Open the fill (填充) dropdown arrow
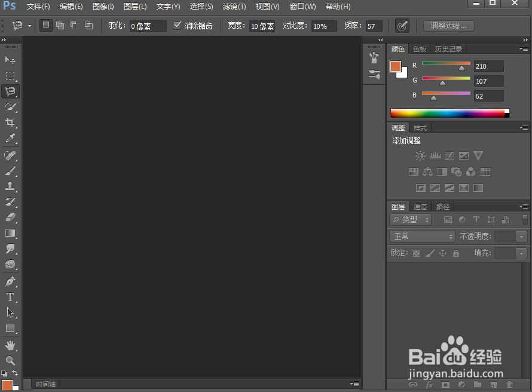Screen dimensions: 532x392 point(521,253)
